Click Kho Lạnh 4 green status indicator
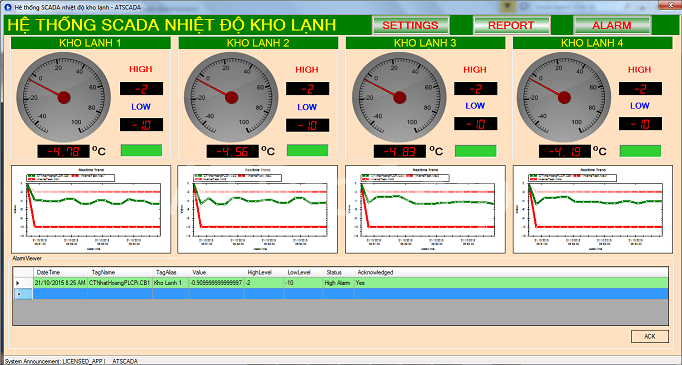 click(x=640, y=151)
